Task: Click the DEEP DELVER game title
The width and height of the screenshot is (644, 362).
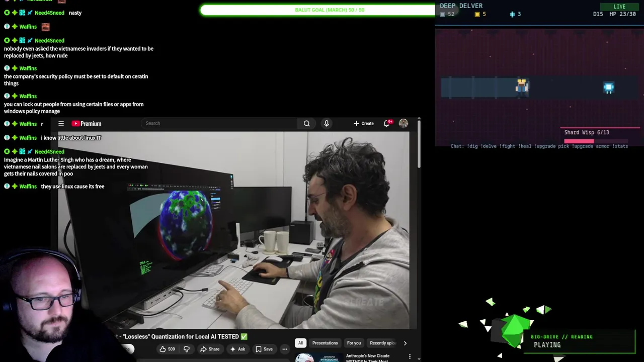Action: 461,6
